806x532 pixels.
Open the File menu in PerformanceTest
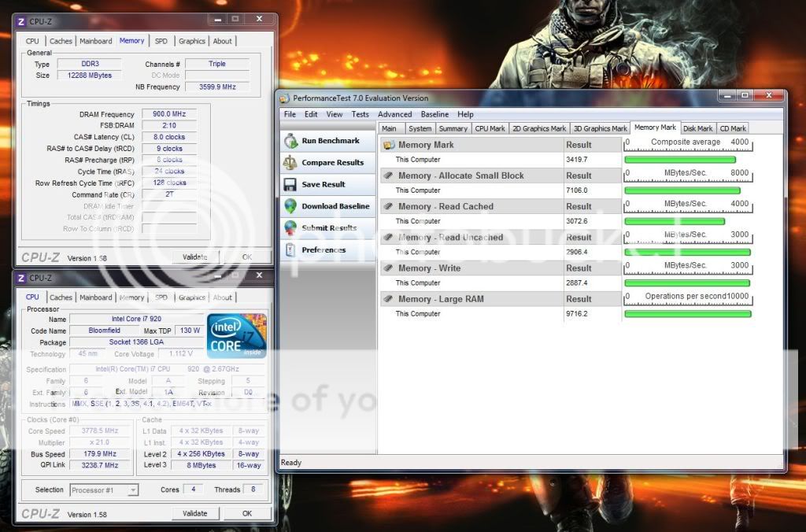(x=290, y=114)
